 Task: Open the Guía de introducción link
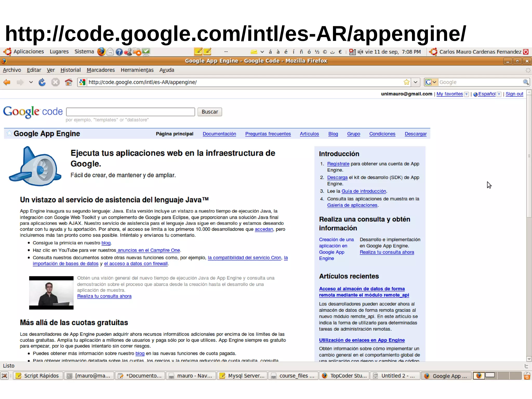364,191
